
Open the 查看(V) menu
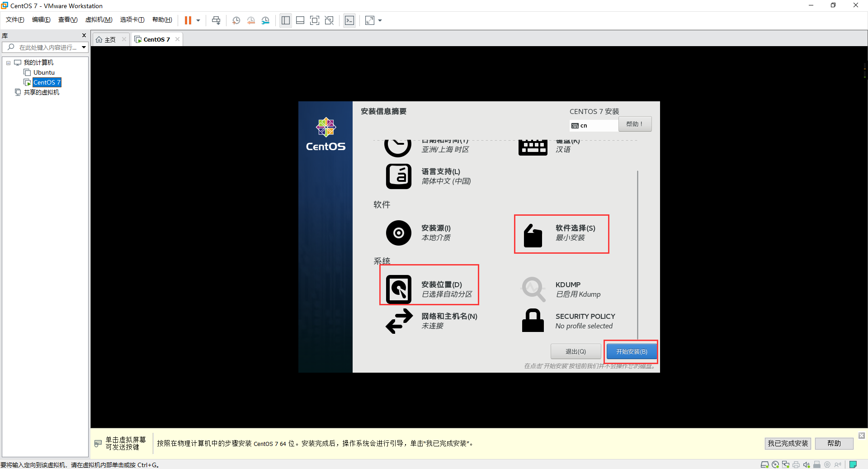pos(68,20)
